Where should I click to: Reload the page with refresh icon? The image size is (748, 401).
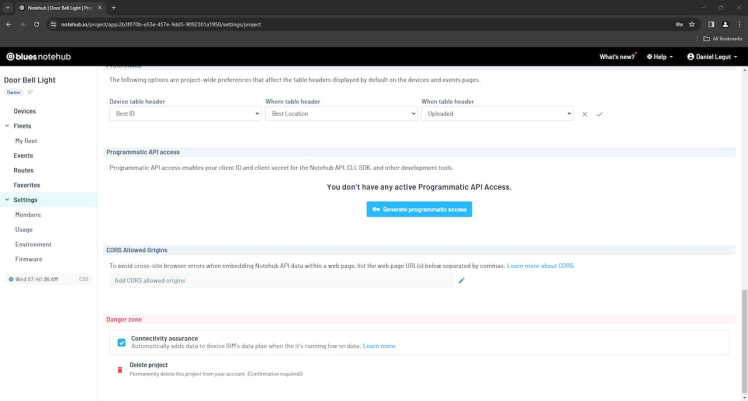[x=36, y=24]
